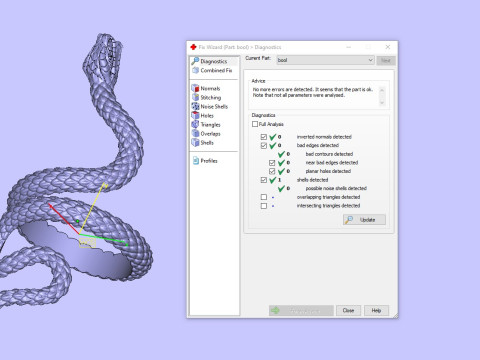Click the Close button at dialog bottom
Screen dimensions: 480x360
click(348, 310)
